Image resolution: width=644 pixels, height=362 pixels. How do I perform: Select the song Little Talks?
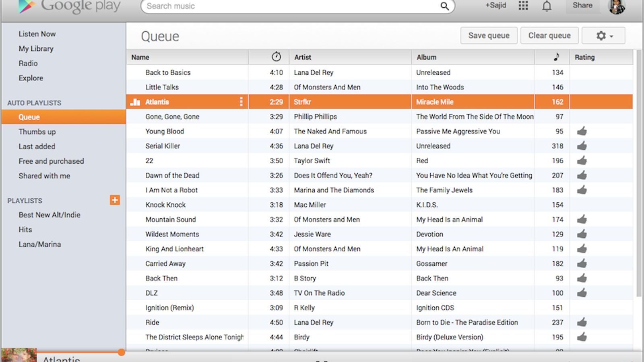coord(162,87)
